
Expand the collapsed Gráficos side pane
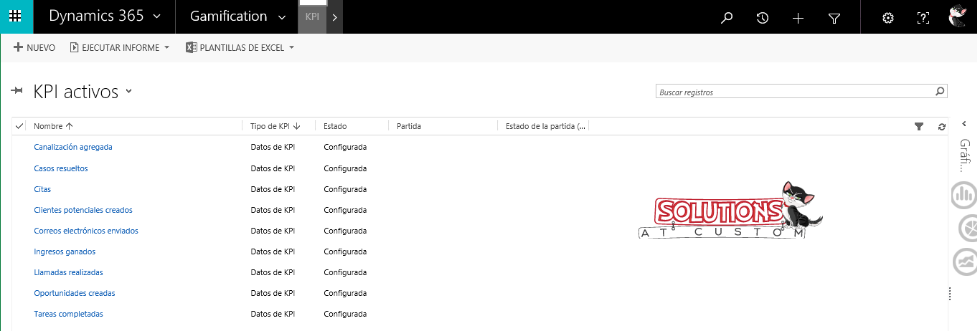coord(965,124)
